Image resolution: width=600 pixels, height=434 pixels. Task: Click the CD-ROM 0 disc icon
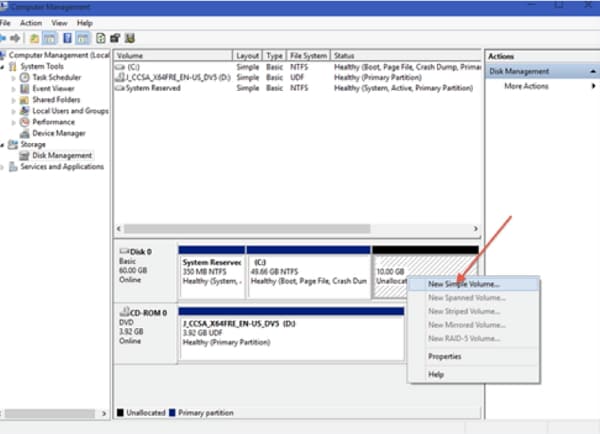124,312
